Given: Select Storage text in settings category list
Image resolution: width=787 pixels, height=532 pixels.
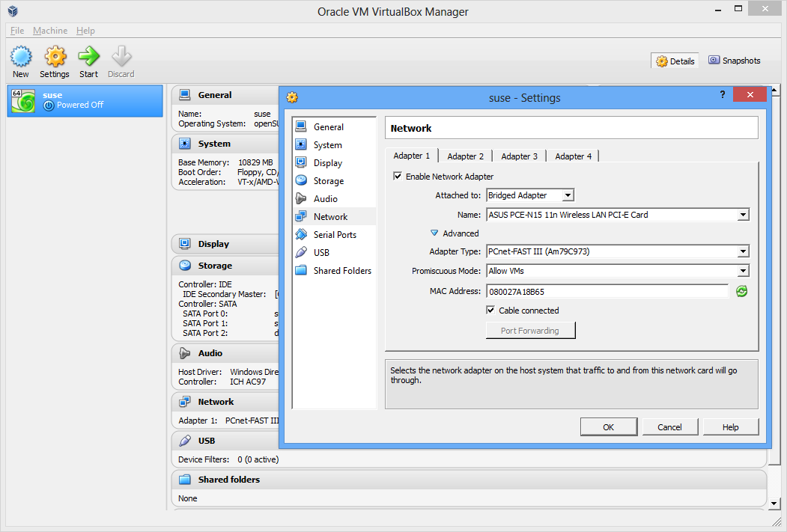Looking at the screenshot, I should 329,181.
